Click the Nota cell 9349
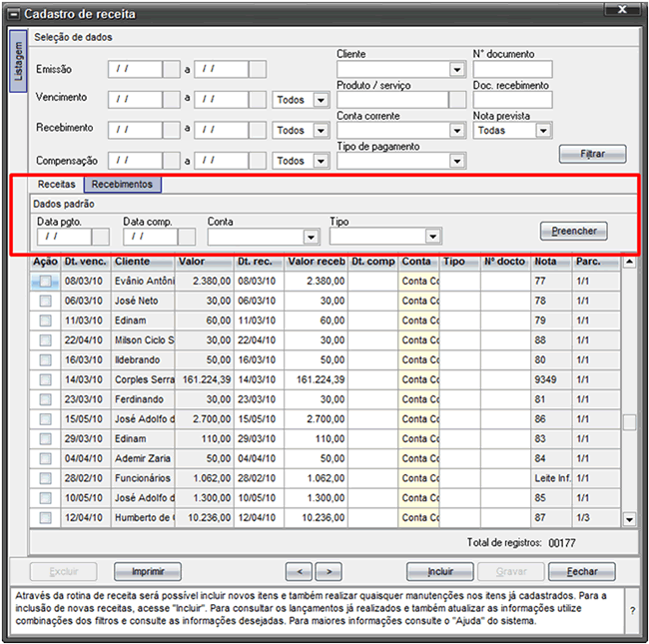 coord(552,380)
